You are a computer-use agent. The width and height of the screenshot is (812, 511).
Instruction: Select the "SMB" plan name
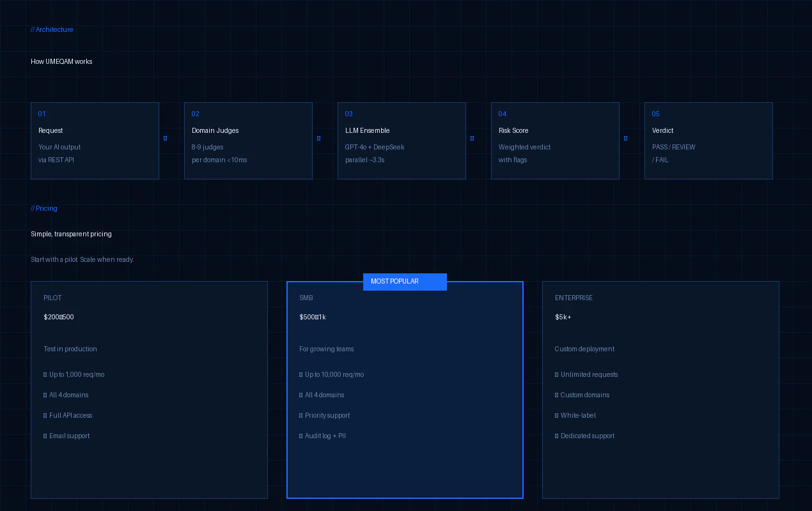point(306,298)
